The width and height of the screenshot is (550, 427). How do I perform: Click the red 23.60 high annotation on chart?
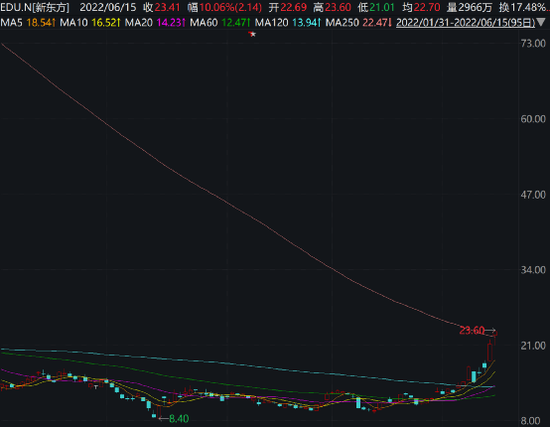click(x=472, y=331)
